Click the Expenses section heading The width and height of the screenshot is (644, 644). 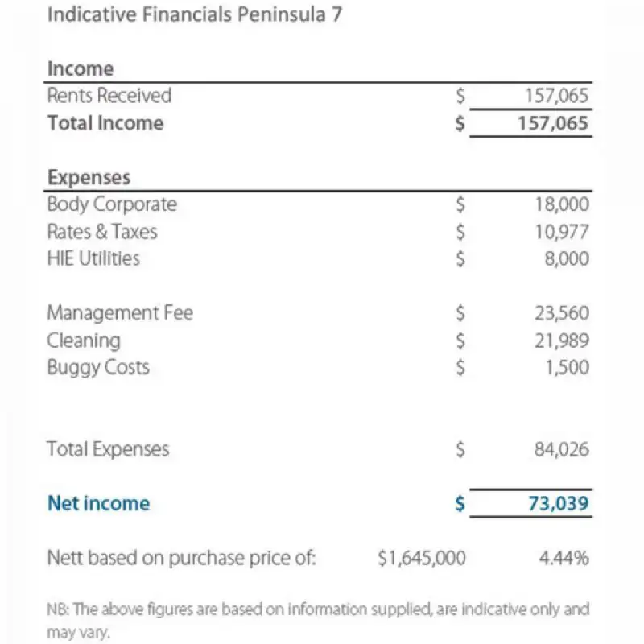pyautogui.click(x=89, y=177)
